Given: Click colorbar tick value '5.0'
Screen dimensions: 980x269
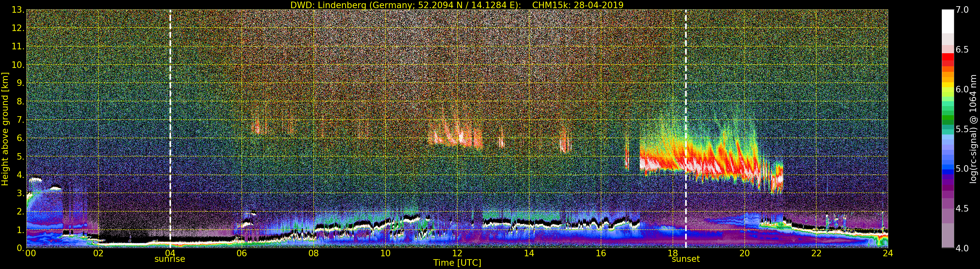Looking at the screenshot, I should tap(962, 168).
